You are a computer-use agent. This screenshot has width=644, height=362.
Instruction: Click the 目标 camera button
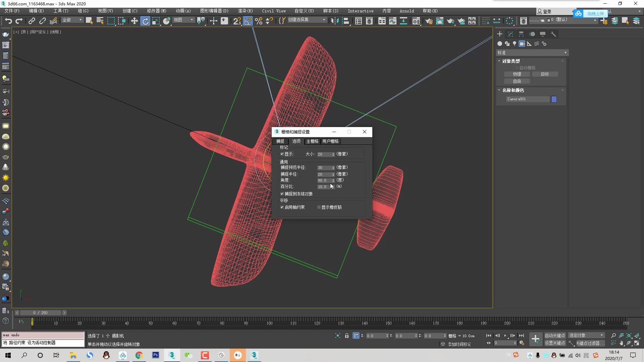point(545,74)
